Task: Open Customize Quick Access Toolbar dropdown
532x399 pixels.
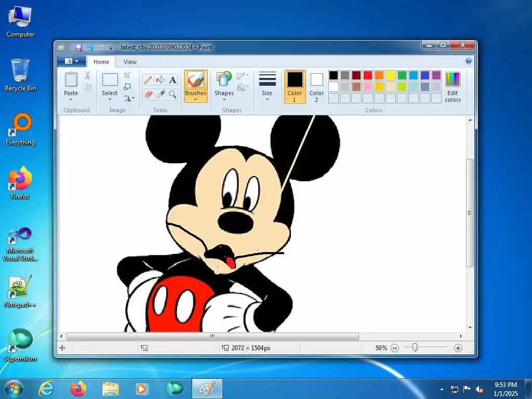Action: 111,47
